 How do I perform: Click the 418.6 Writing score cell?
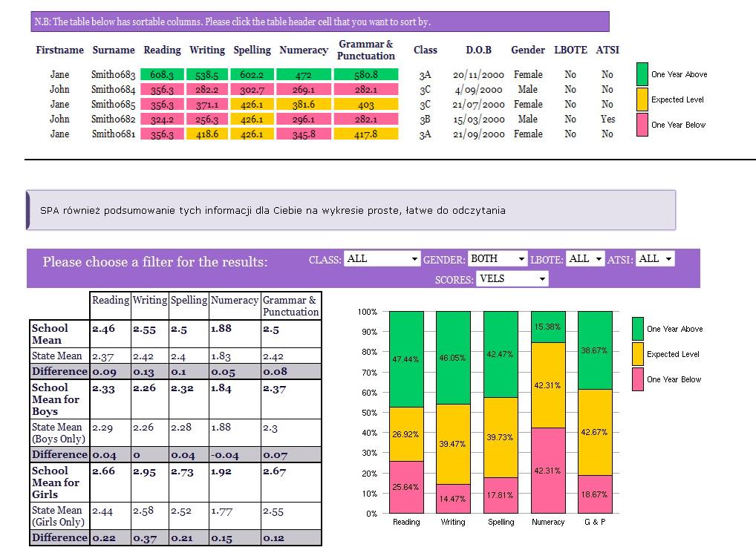pyautogui.click(x=207, y=134)
